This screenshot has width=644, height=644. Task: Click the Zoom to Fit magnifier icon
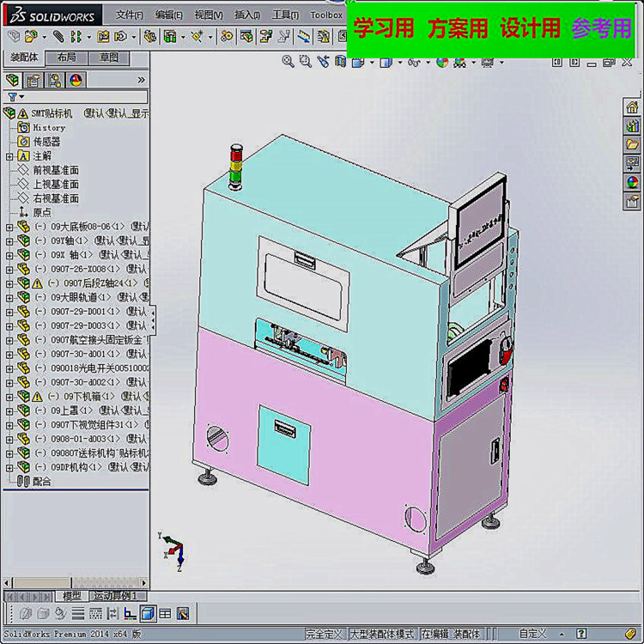(288, 62)
